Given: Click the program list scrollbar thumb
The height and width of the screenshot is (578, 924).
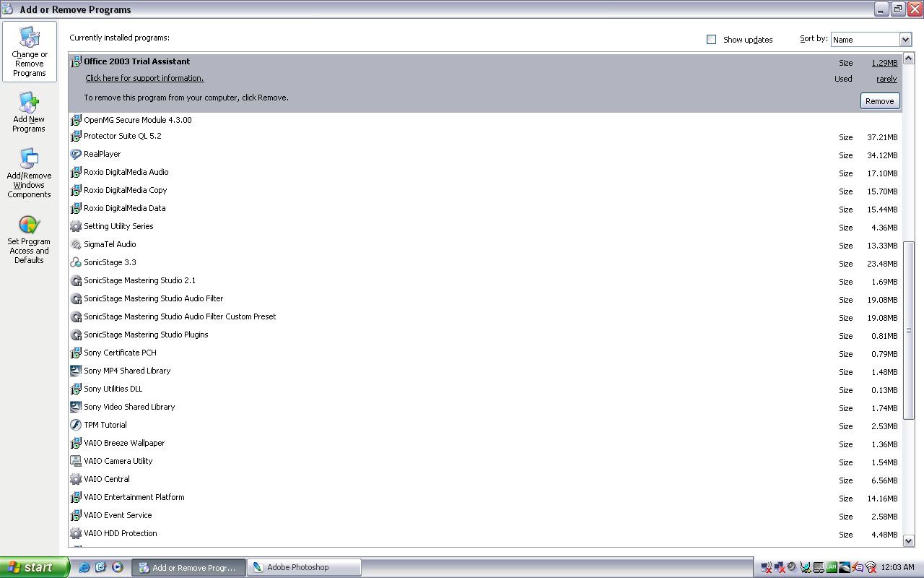Looking at the screenshot, I should 909,330.
